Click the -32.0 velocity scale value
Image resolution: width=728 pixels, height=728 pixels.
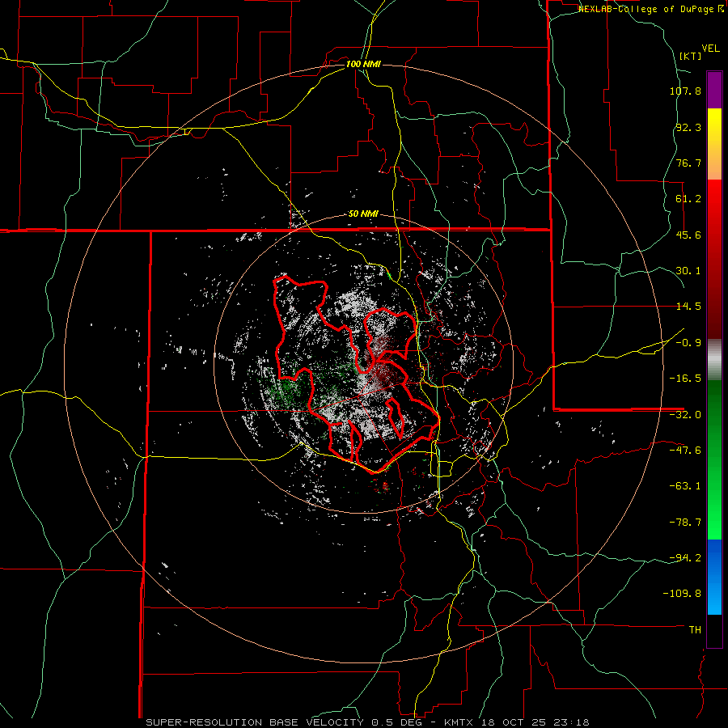tap(685, 415)
